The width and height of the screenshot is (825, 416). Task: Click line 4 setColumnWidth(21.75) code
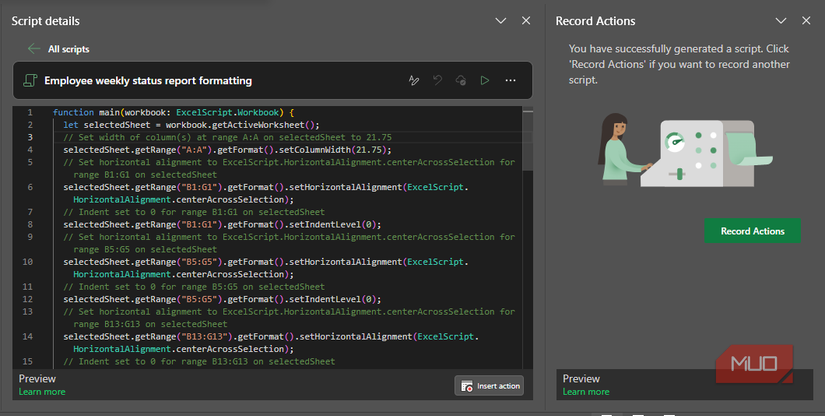[x=227, y=150]
